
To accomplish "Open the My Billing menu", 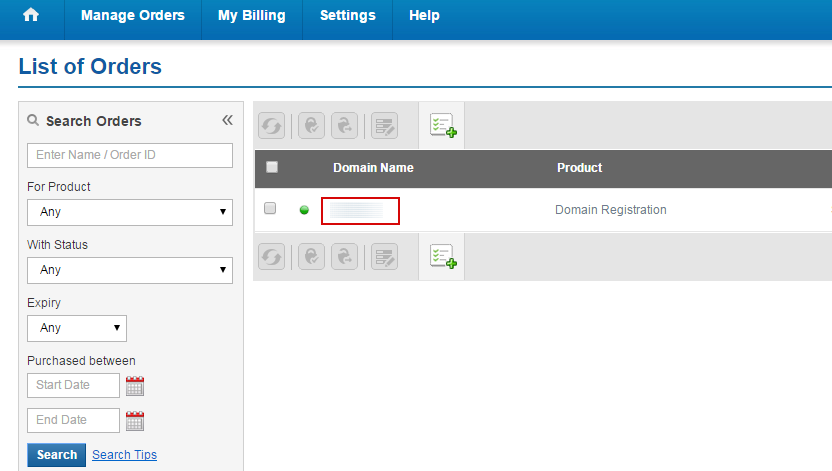I will point(251,16).
